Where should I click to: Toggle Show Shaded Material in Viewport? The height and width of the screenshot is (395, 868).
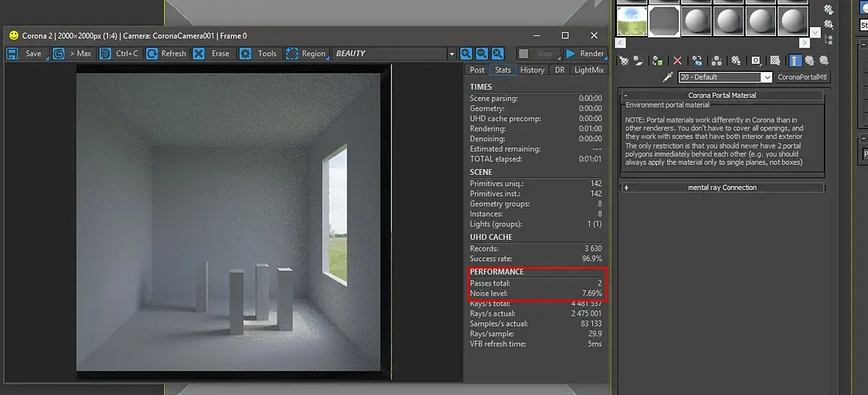(775, 61)
